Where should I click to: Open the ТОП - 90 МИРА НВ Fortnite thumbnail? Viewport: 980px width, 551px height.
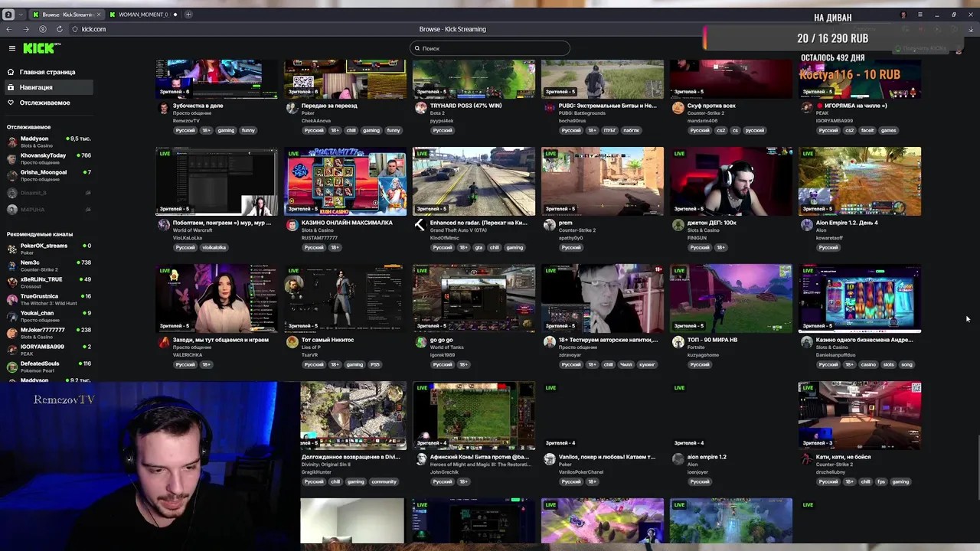coord(731,298)
